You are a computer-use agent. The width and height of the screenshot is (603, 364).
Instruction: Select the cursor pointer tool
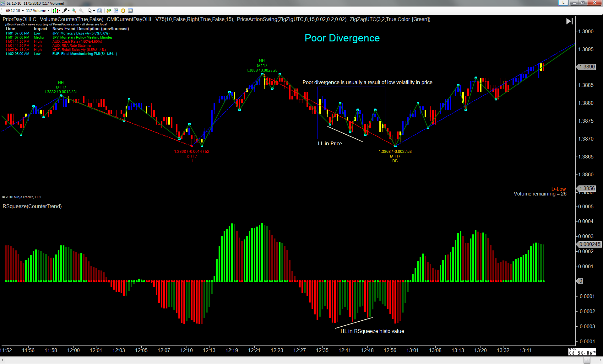tap(90, 11)
